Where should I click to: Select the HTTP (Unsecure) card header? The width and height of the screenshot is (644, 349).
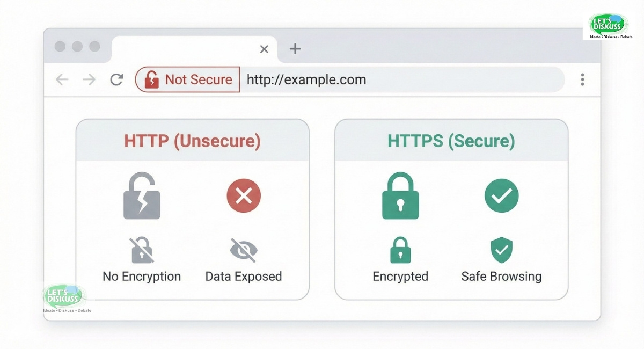click(192, 141)
